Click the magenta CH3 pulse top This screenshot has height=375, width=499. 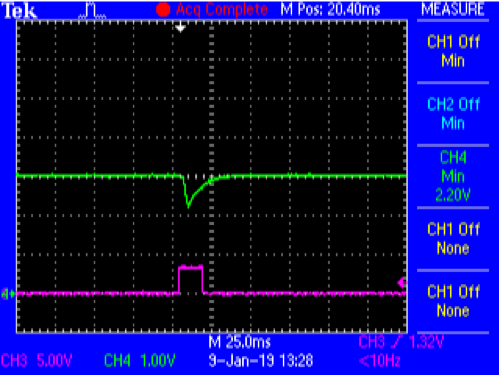coord(191,267)
